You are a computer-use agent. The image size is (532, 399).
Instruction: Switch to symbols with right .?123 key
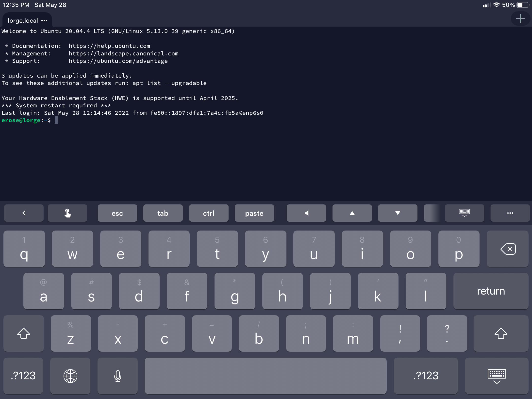point(426,376)
